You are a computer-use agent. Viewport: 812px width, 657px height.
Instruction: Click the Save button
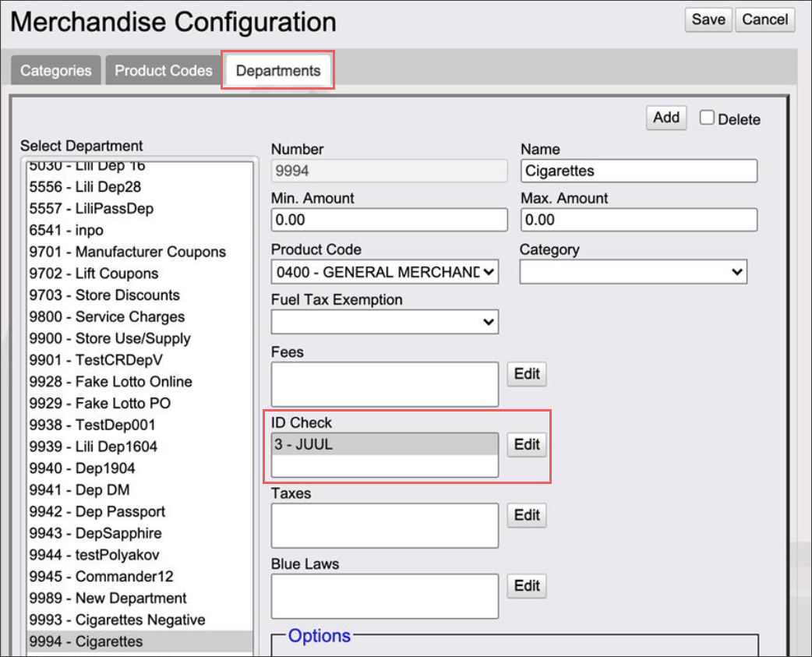pyautogui.click(x=708, y=20)
